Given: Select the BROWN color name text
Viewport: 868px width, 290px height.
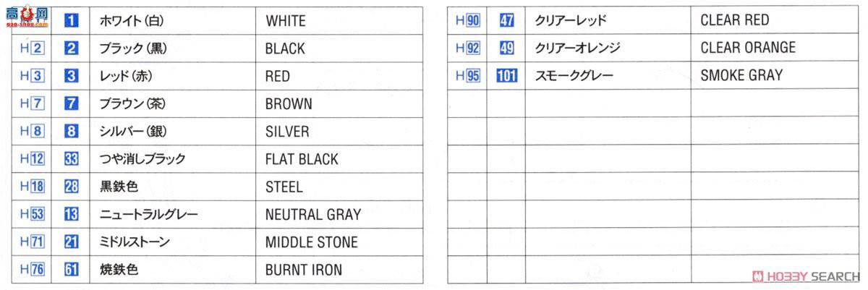Looking at the screenshot, I should pos(289,104).
